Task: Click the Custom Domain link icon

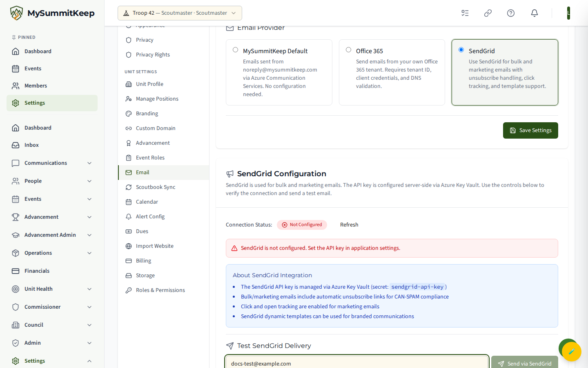Action: (x=129, y=128)
